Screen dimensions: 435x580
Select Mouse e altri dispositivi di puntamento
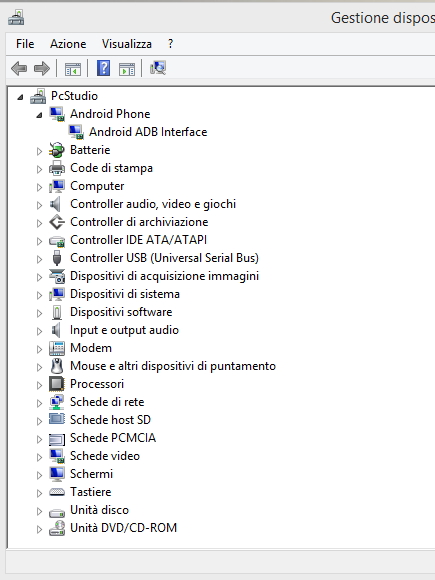(x=173, y=366)
